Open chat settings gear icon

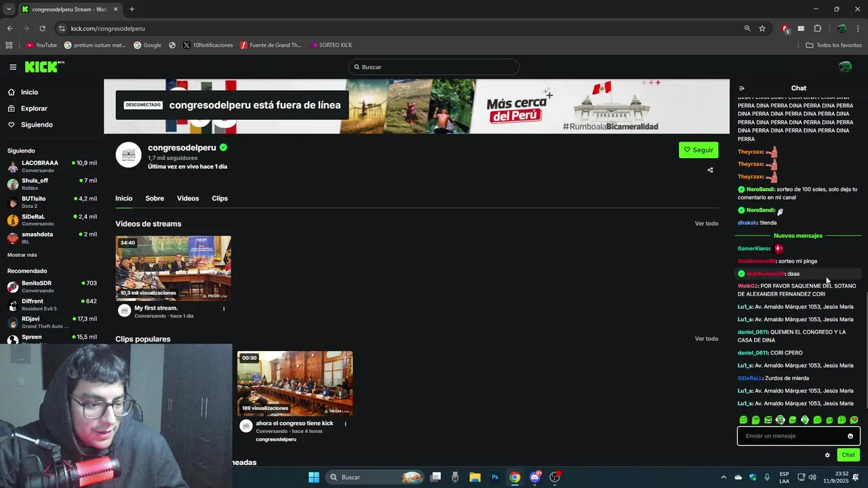pyautogui.click(x=827, y=455)
